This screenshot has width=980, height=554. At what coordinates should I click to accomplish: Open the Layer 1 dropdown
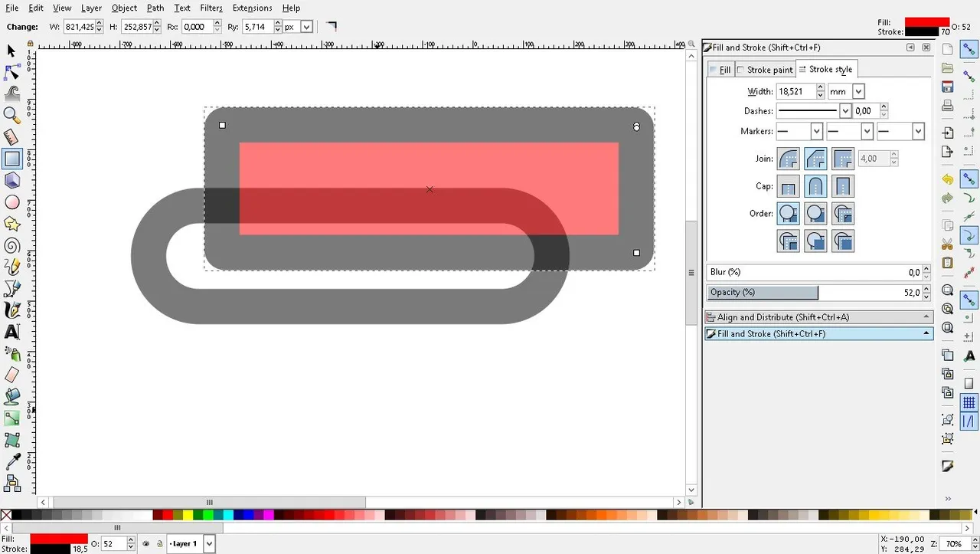209,544
